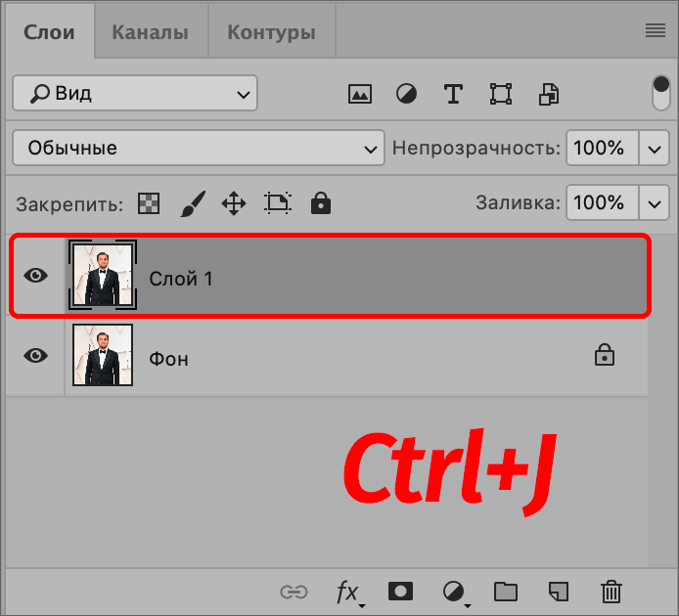Expand the Заливка slider arrow
This screenshot has width=679, height=616.
655,202
